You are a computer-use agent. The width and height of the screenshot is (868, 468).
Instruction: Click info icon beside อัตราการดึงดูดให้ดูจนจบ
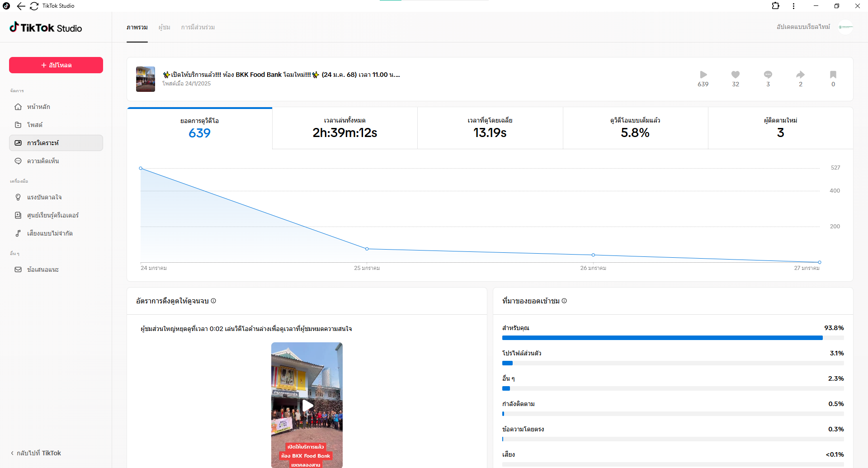(213, 301)
